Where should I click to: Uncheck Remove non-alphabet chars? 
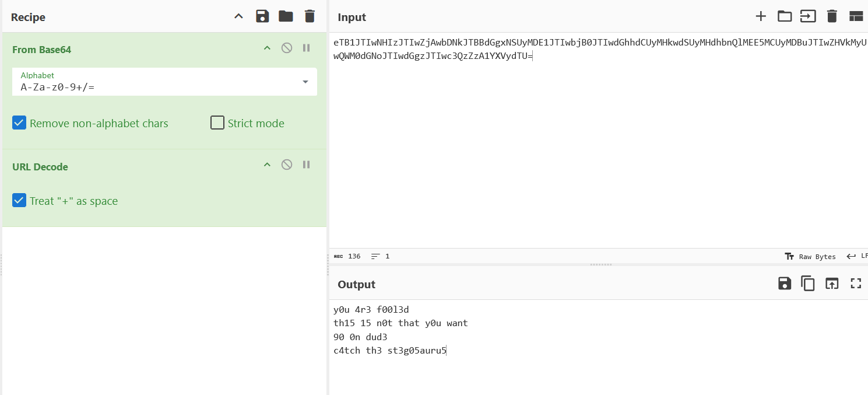[19, 123]
